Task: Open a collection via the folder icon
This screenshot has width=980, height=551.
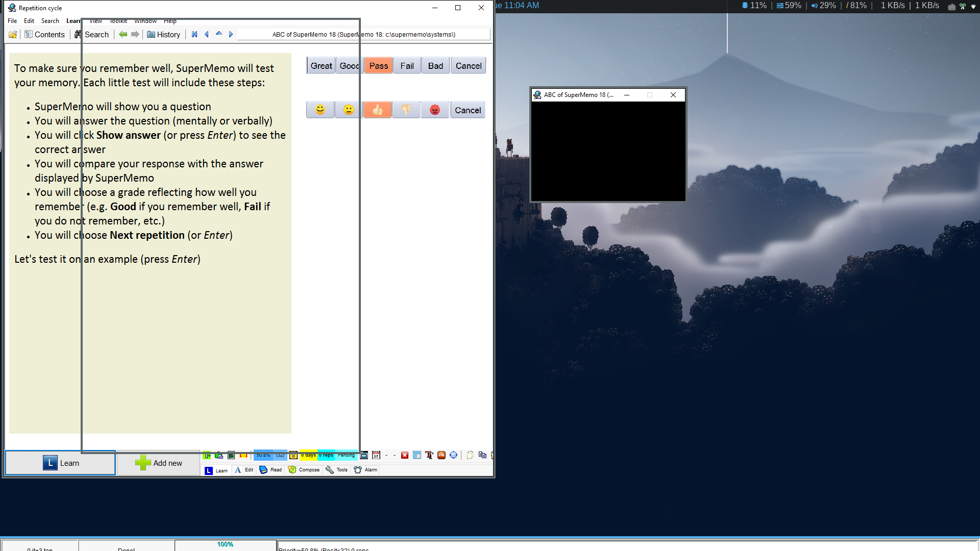Action: click(x=13, y=34)
